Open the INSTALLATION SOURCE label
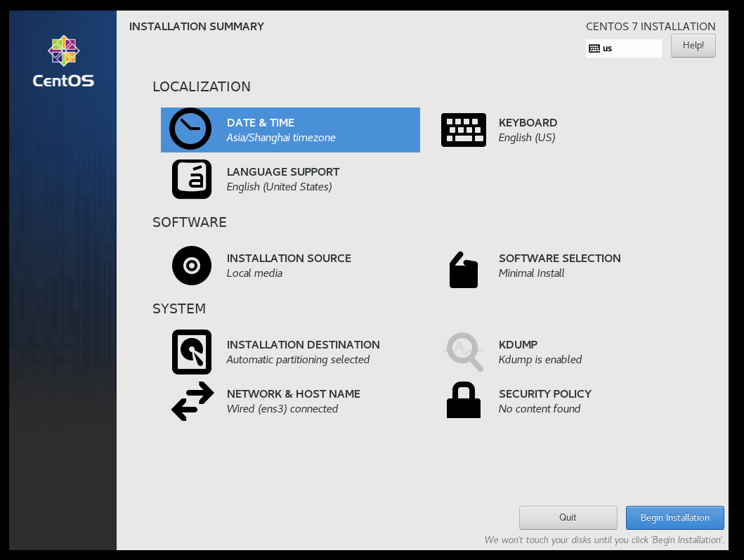Screen dimensions: 744x560 [289, 258]
